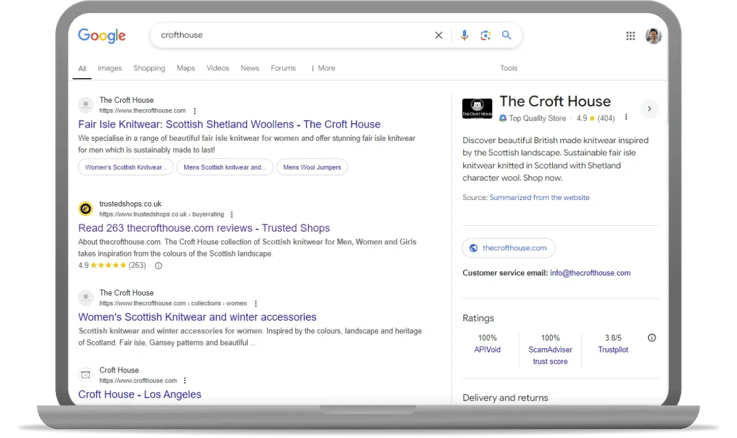Expand the More search filters menu
The width and height of the screenshot is (737, 438).
coord(323,68)
